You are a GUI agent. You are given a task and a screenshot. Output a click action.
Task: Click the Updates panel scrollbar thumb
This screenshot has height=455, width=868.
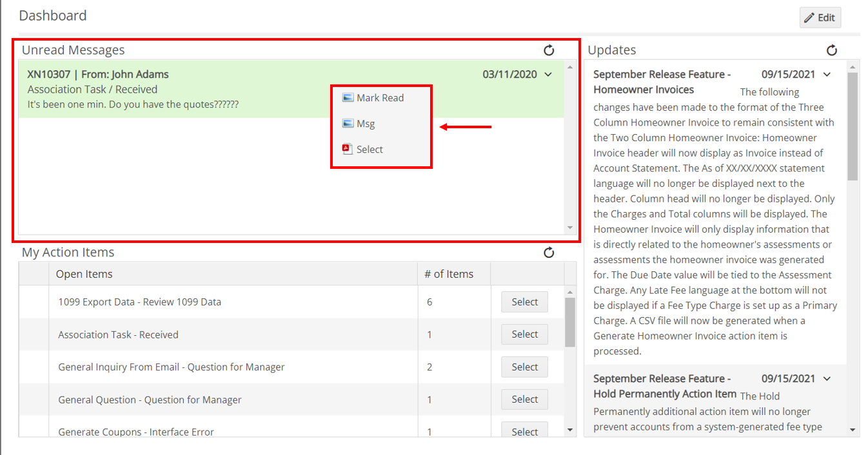(x=853, y=126)
